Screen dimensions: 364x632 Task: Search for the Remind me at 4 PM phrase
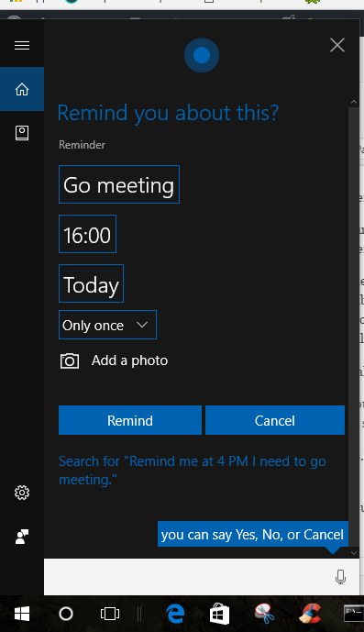[193, 470]
